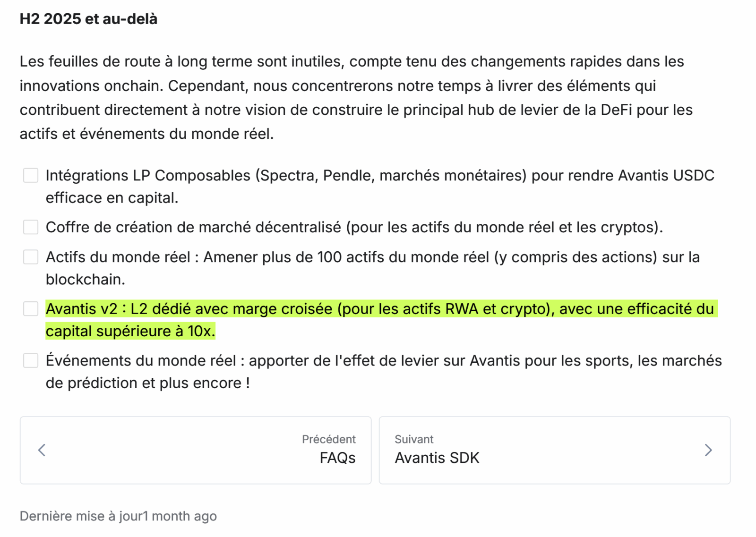Click the 'Précédent' label text
Image resolution: width=756 pixels, height=537 pixels.
[329, 439]
